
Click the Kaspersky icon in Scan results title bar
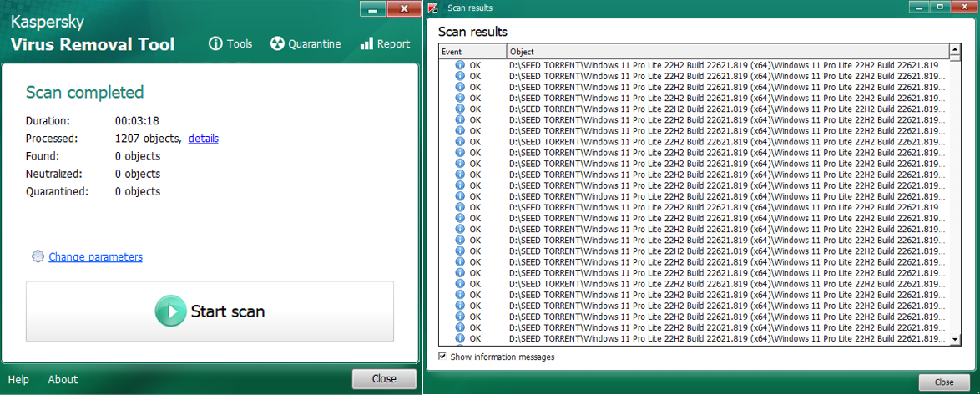[434, 8]
